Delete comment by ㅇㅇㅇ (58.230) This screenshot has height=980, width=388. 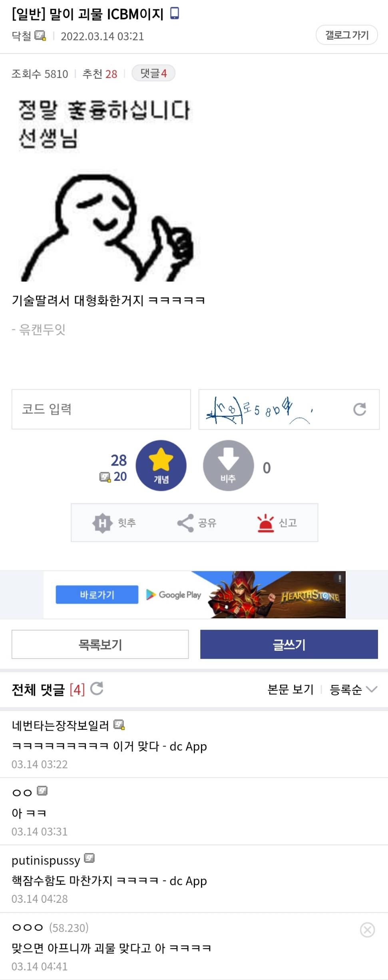click(x=367, y=930)
